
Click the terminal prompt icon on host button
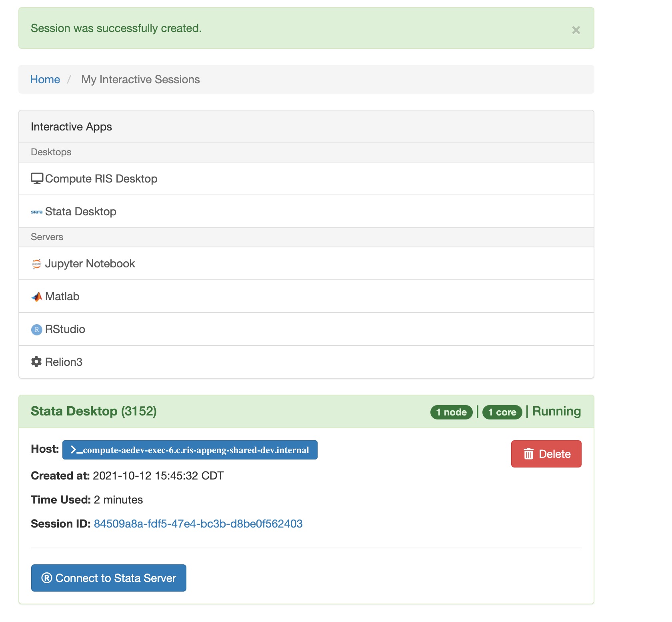point(76,450)
